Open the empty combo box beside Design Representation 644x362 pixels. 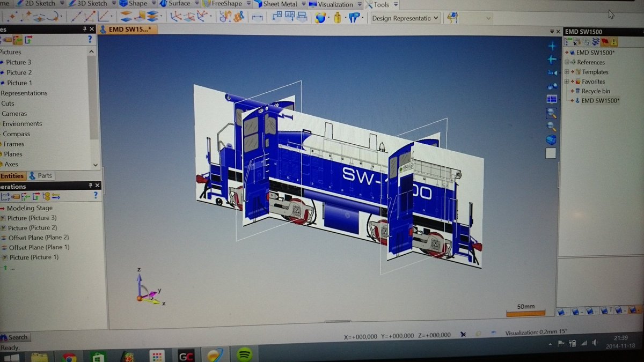point(477,18)
